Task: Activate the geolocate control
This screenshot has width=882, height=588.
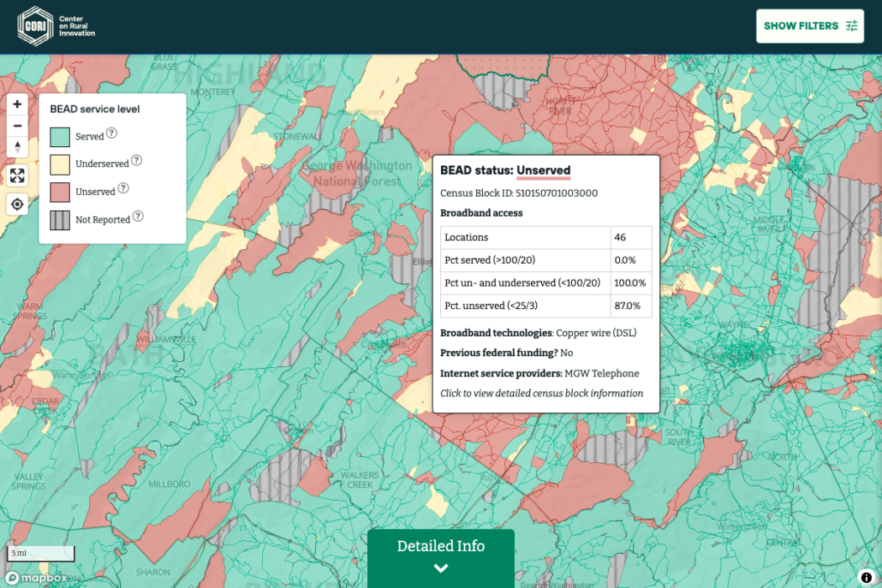Action: 17,203
